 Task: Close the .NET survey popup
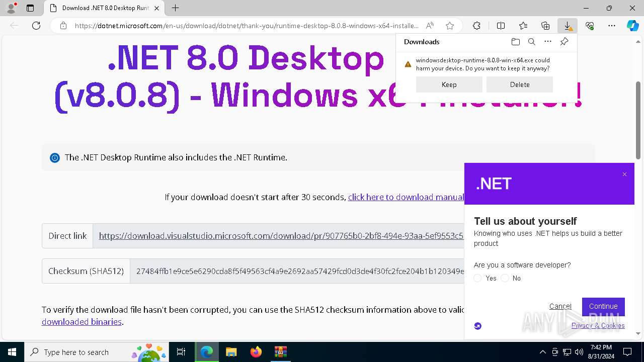coord(624,174)
